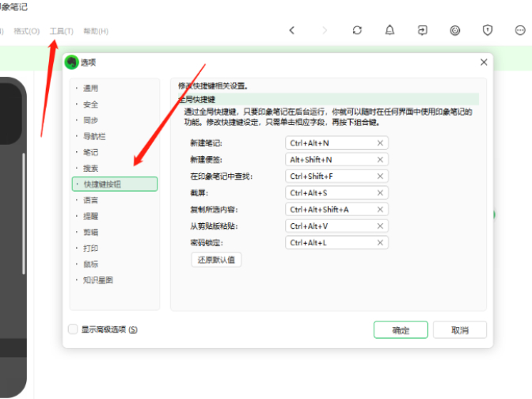Click the vertical scrollbar in the left panel
This screenshot has width=532, height=399.
coord(24,214)
